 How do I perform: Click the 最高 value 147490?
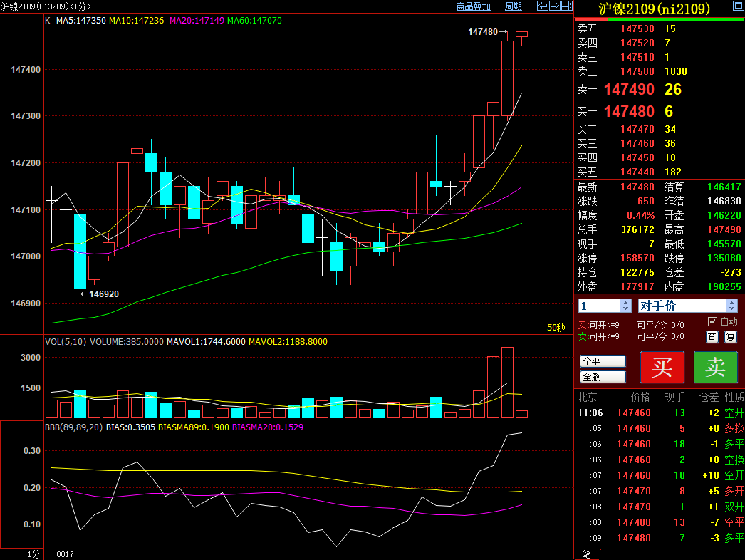click(x=724, y=229)
